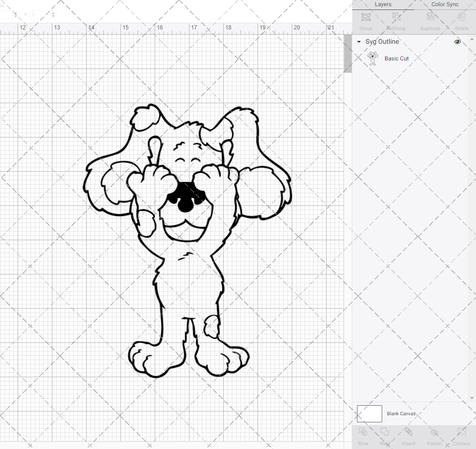
Task: Click the Y value up stepper arrow
Action: (53, 12)
